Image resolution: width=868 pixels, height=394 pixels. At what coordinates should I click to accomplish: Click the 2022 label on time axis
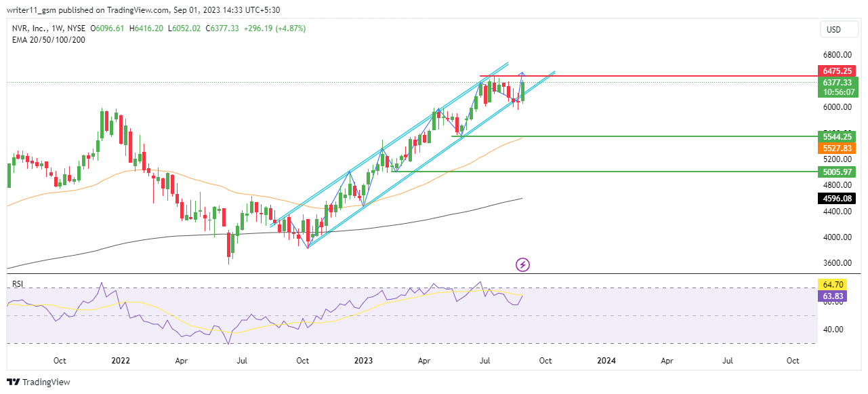(x=120, y=361)
